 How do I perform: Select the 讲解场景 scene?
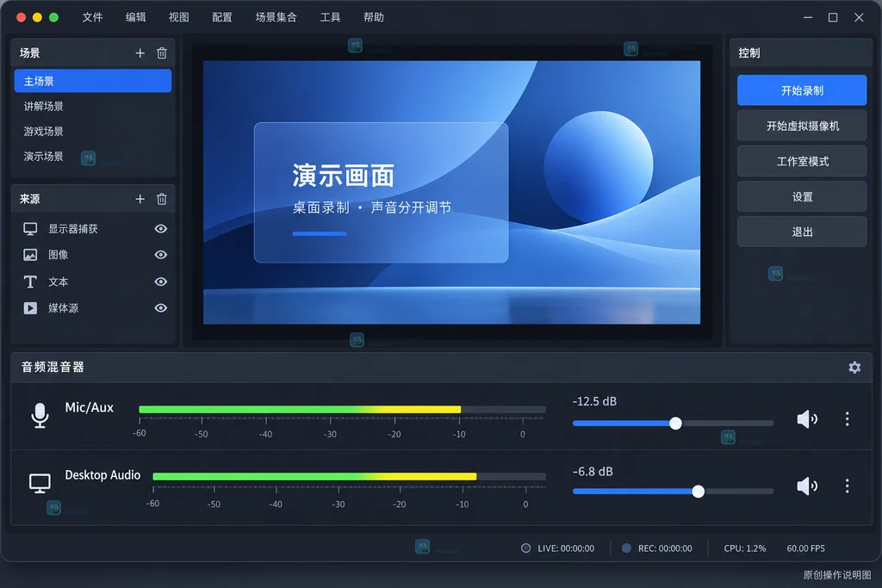93,106
